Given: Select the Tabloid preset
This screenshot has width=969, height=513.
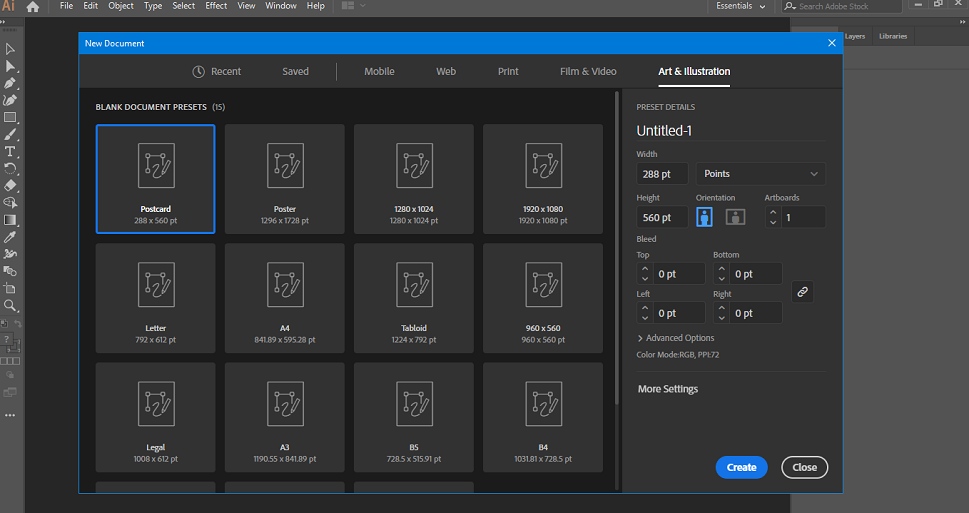Looking at the screenshot, I should [x=413, y=298].
